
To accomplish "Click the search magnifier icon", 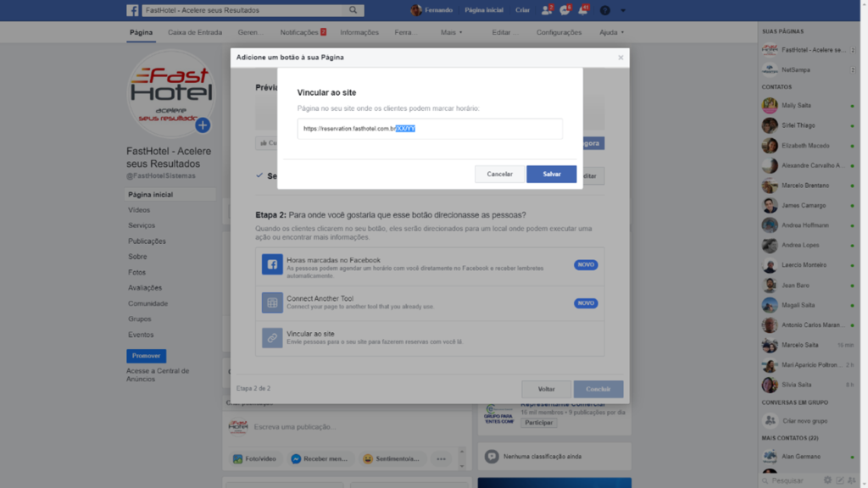I will (x=353, y=10).
